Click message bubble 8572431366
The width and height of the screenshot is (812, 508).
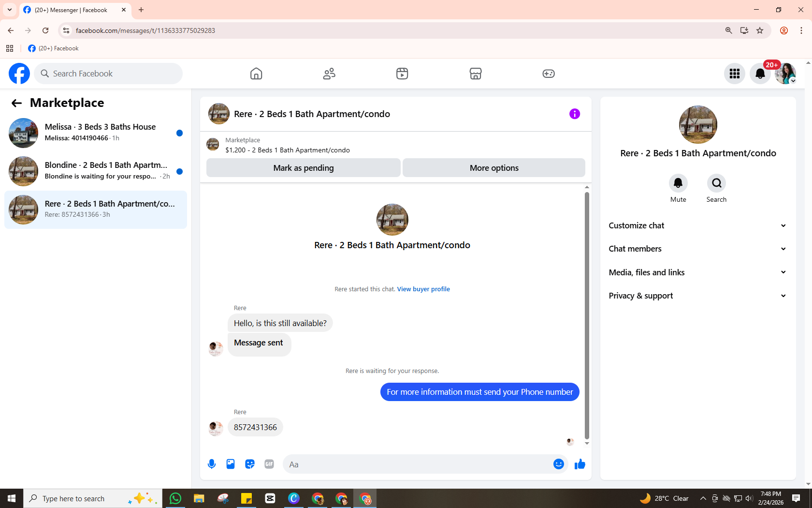[255, 427]
